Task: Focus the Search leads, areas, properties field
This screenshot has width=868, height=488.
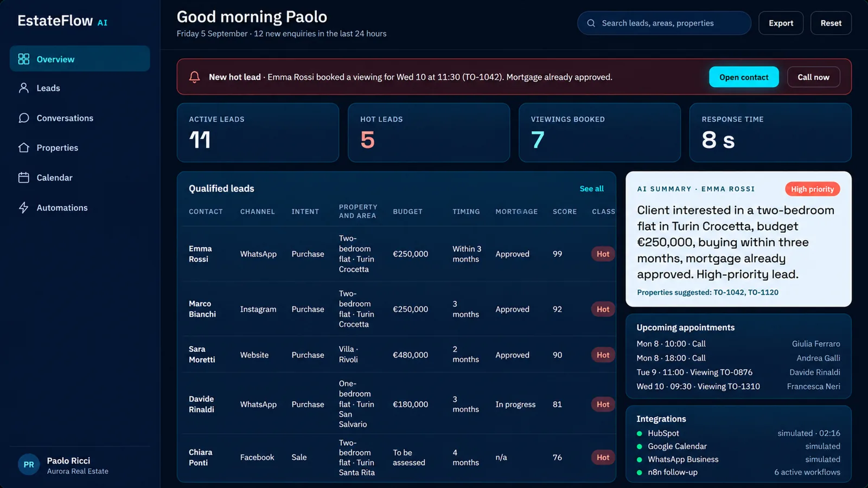Action: point(664,23)
